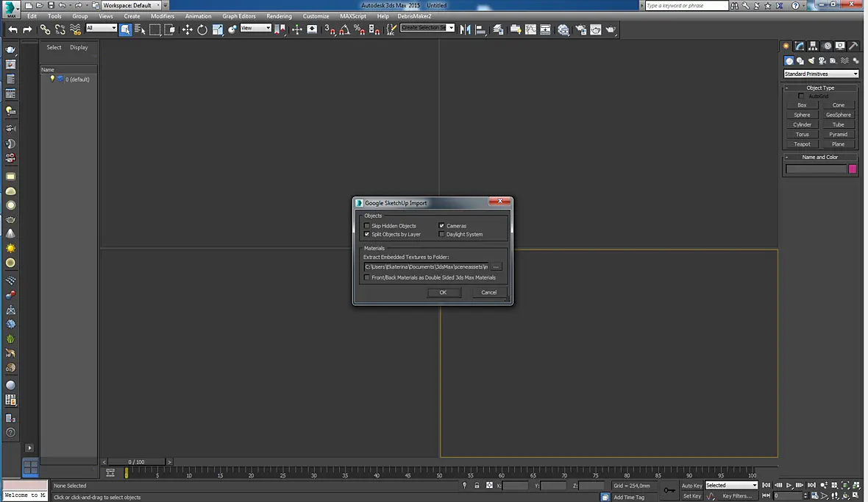Click Cancel in SketchUp Import dialog
This screenshot has width=868, height=502.
coord(489,292)
